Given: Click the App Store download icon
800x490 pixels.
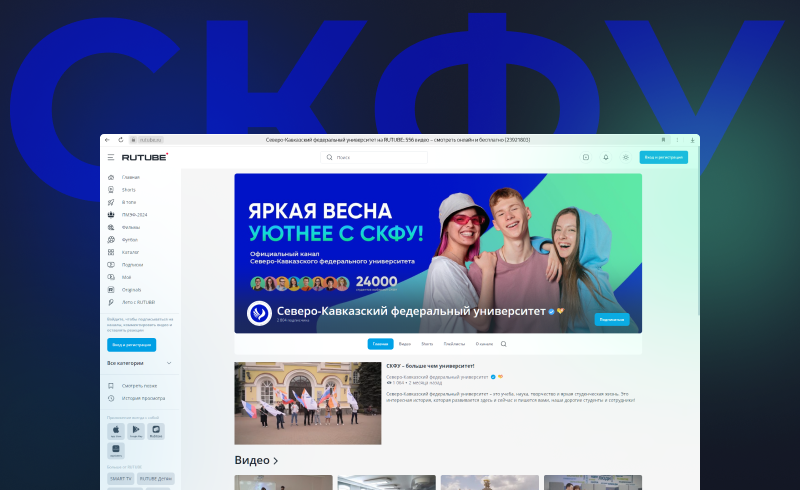Looking at the screenshot, I should point(116,431).
